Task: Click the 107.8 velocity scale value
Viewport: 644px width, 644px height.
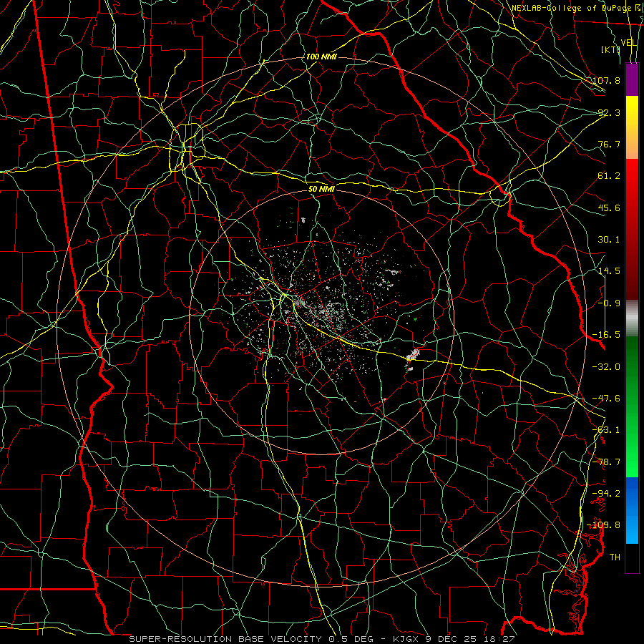Action: (607, 80)
